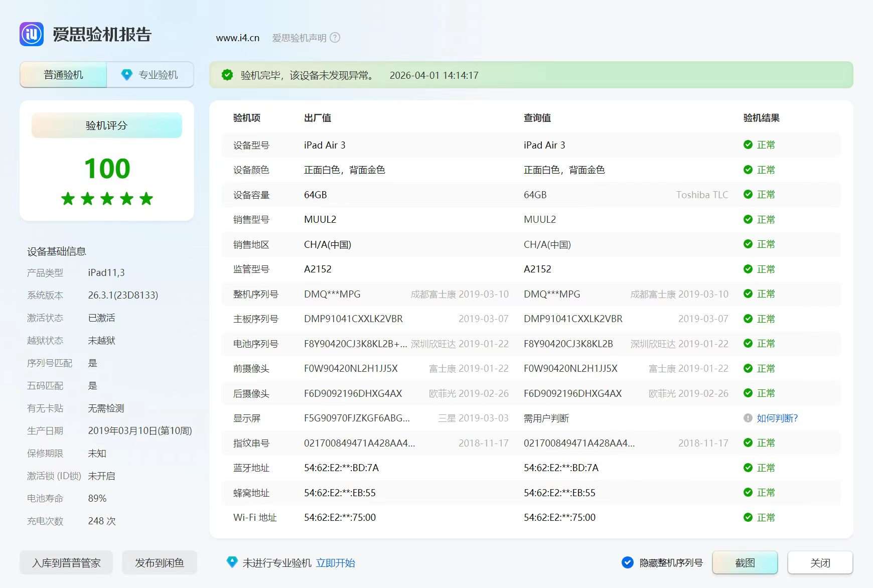The height and width of the screenshot is (588, 873).
Task: Switch to the 专业验机 tab
Action: tap(151, 75)
